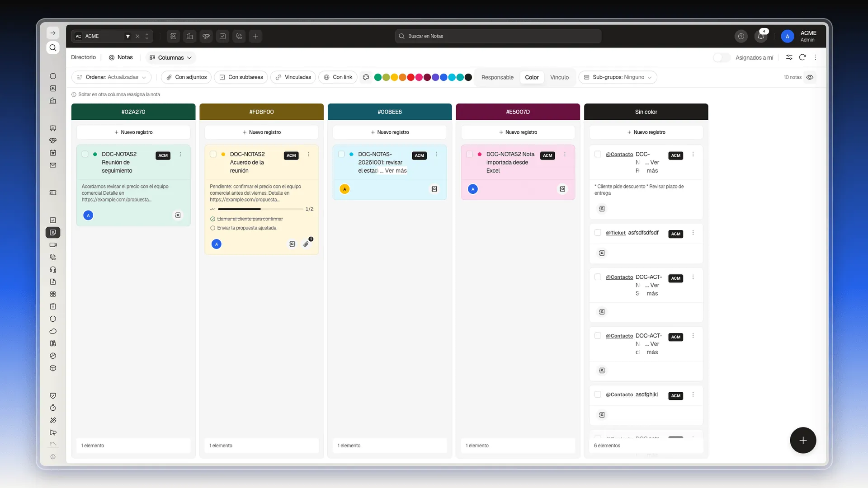Click the help question mark icon
The image size is (868, 488).
741,36
